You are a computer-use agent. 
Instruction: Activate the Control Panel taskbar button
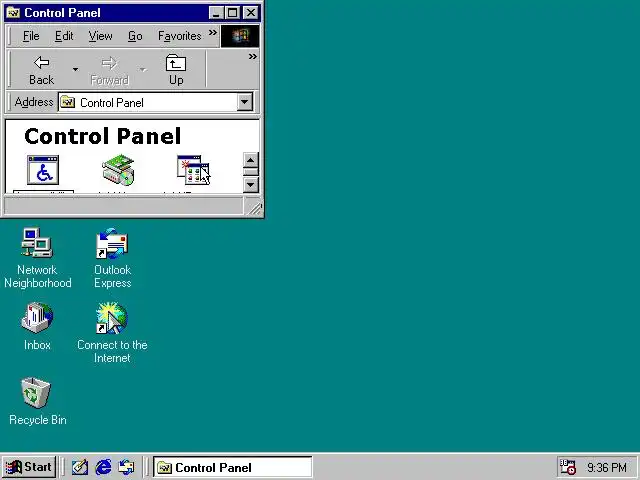tap(233, 467)
